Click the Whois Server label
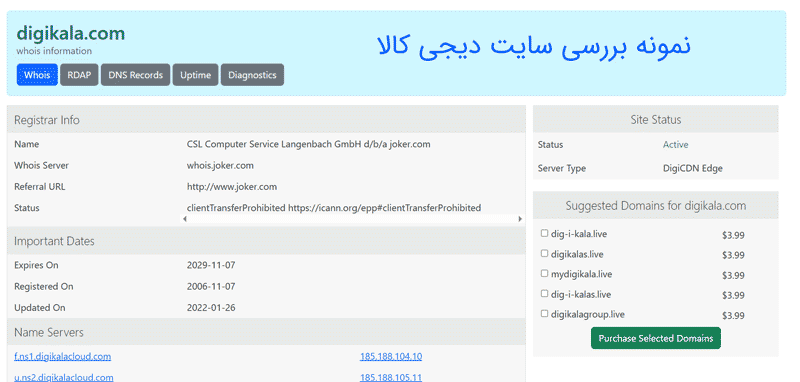The width and height of the screenshot is (800, 382). [41, 166]
